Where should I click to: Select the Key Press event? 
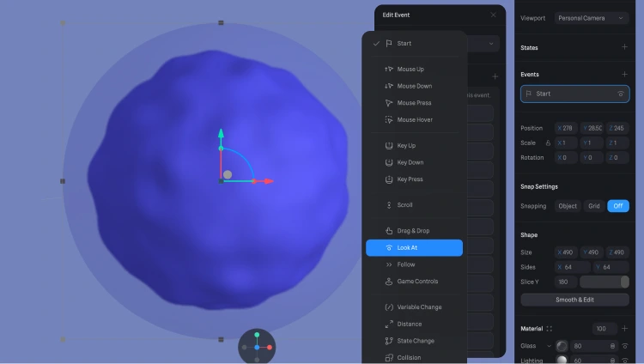[x=414, y=179]
